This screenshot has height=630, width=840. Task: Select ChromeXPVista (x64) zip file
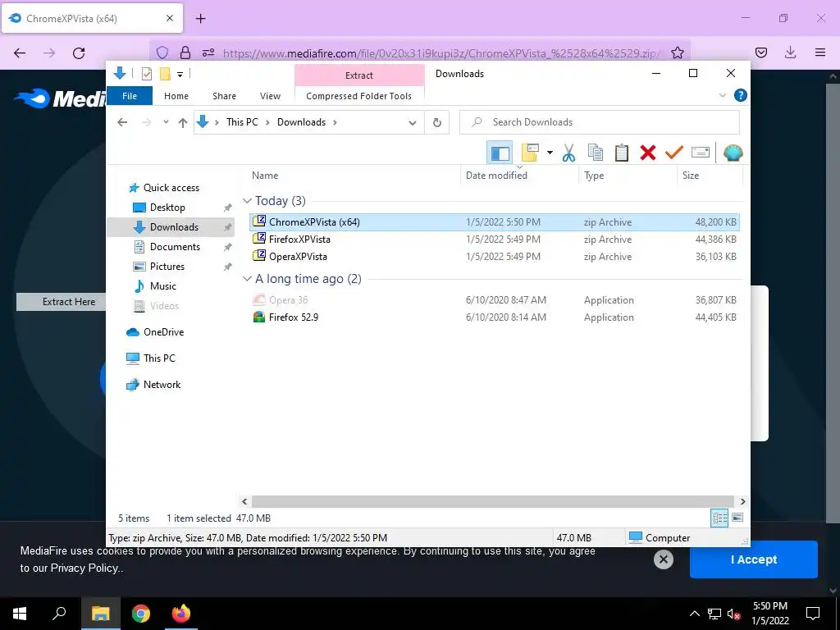[x=495, y=221]
